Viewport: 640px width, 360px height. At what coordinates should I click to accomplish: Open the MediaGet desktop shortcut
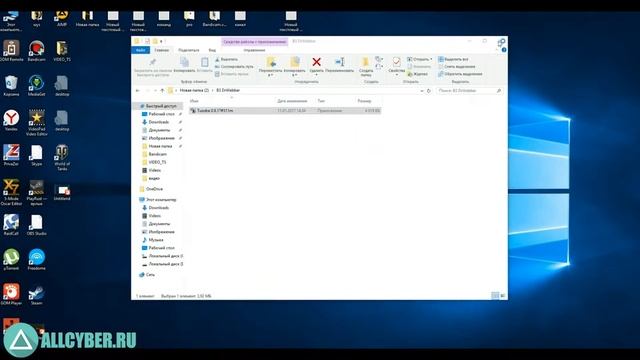(x=36, y=86)
